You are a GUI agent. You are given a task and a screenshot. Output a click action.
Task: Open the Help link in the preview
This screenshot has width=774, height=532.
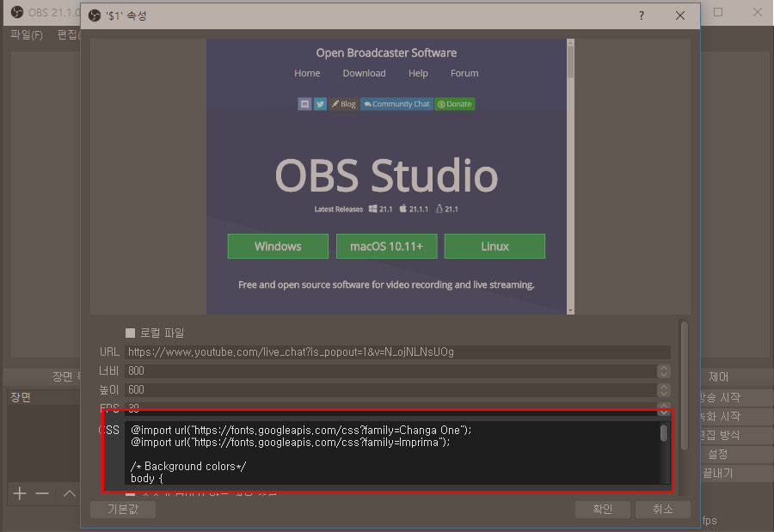pyautogui.click(x=418, y=73)
